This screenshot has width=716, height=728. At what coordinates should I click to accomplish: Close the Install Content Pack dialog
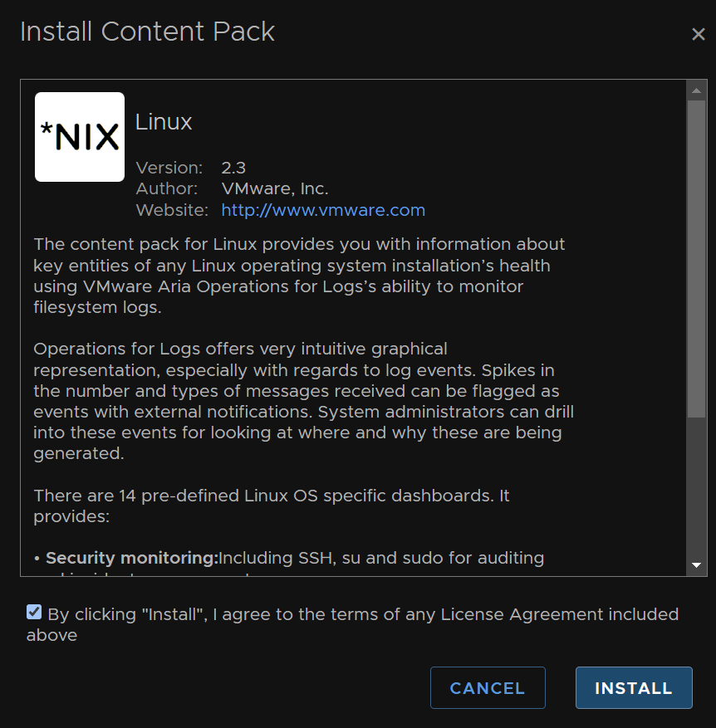(698, 34)
